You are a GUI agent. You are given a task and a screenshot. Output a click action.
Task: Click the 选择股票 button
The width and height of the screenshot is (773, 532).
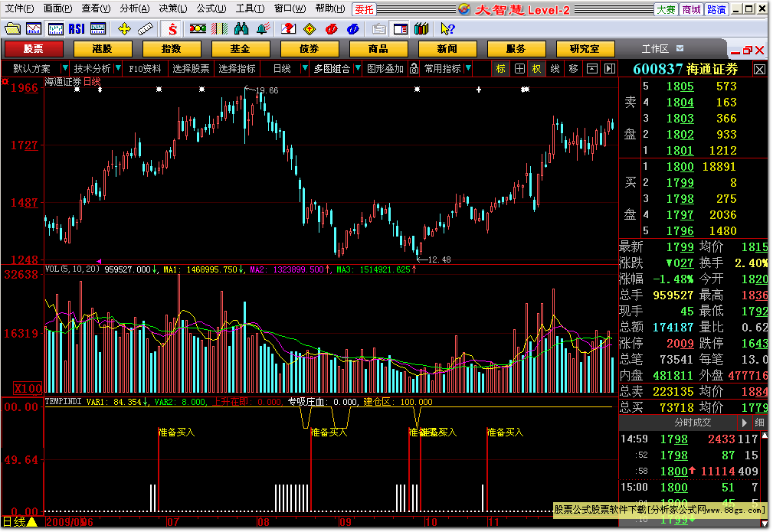pyautogui.click(x=191, y=68)
